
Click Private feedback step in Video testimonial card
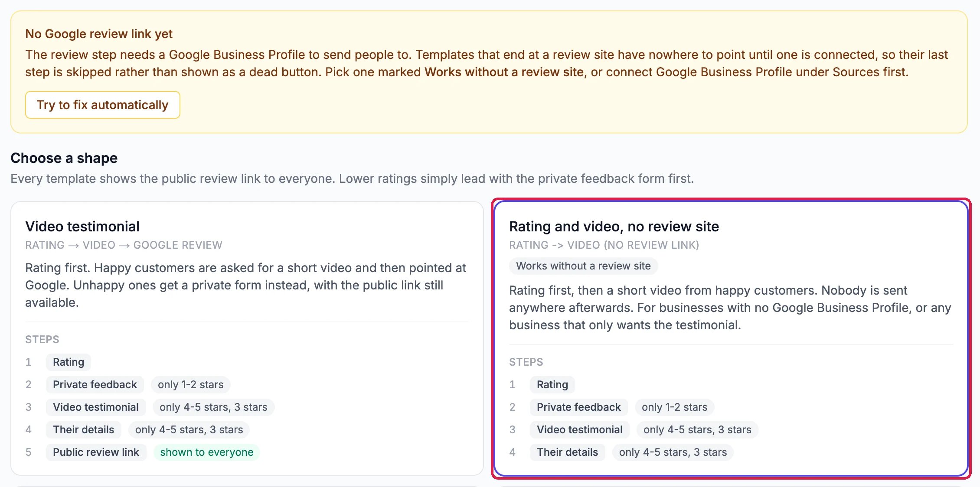pos(95,384)
